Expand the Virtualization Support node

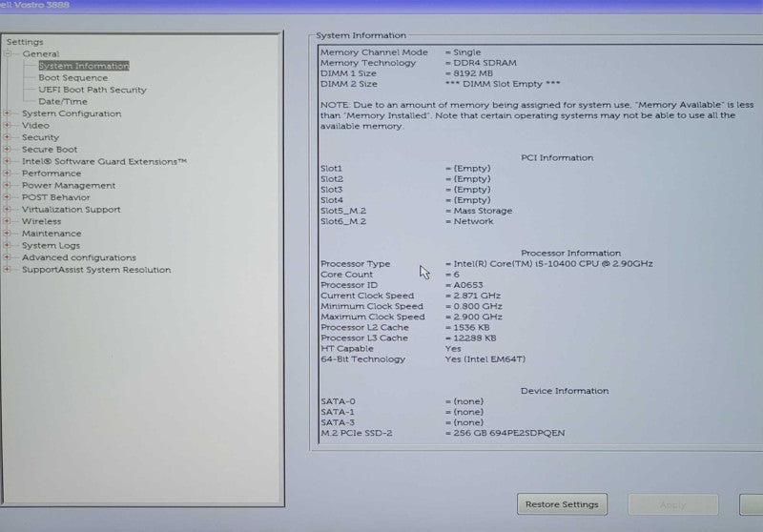click(x=8, y=209)
